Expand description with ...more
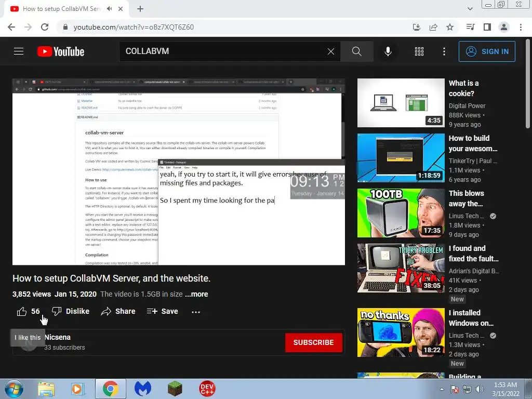The width and height of the screenshot is (532, 399). pyautogui.click(x=196, y=294)
